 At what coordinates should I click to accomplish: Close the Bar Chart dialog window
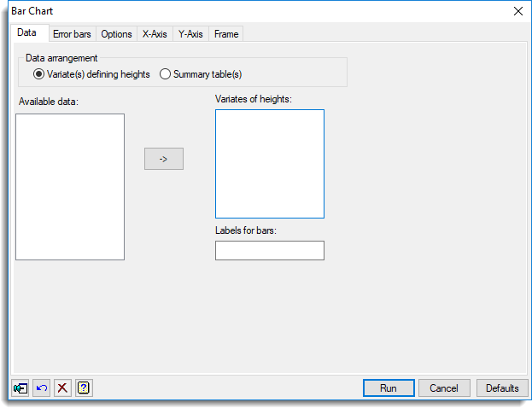[x=517, y=11]
